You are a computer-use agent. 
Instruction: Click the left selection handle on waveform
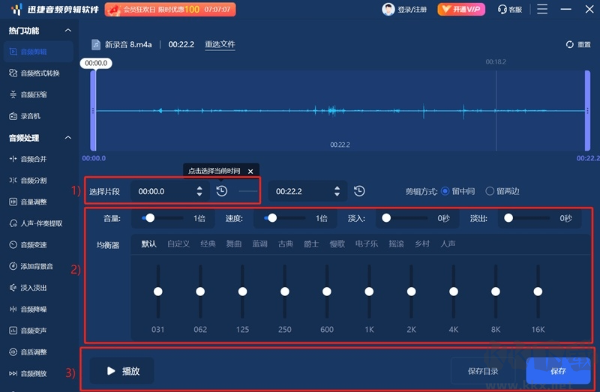click(93, 111)
